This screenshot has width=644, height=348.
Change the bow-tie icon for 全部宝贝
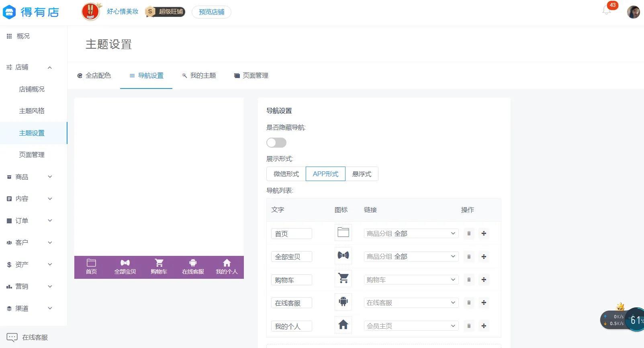point(343,255)
